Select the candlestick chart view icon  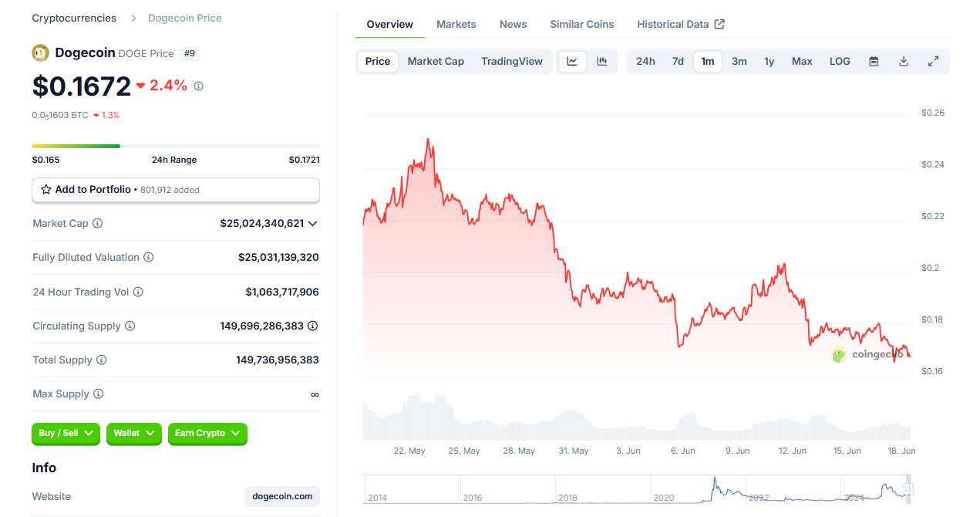click(602, 61)
